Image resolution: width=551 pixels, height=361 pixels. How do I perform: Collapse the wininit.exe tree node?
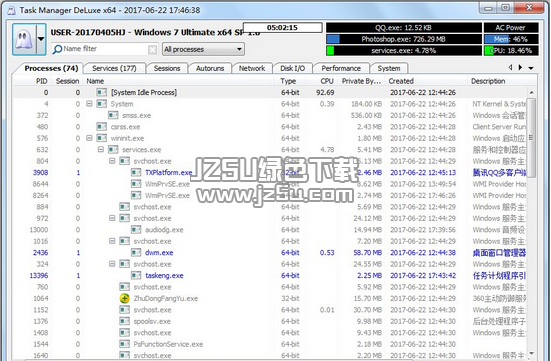click(x=89, y=138)
